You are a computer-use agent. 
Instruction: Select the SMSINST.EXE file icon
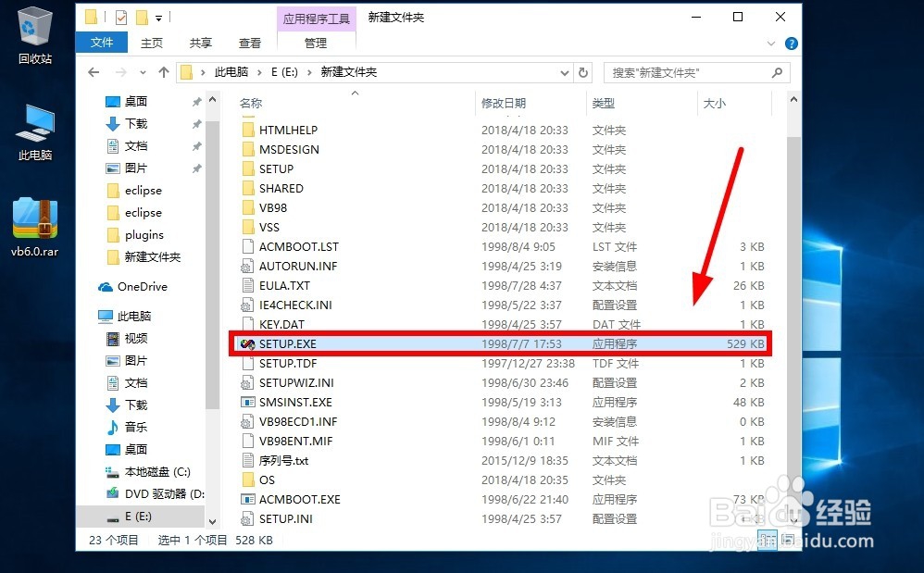pyautogui.click(x=247, y=403)
